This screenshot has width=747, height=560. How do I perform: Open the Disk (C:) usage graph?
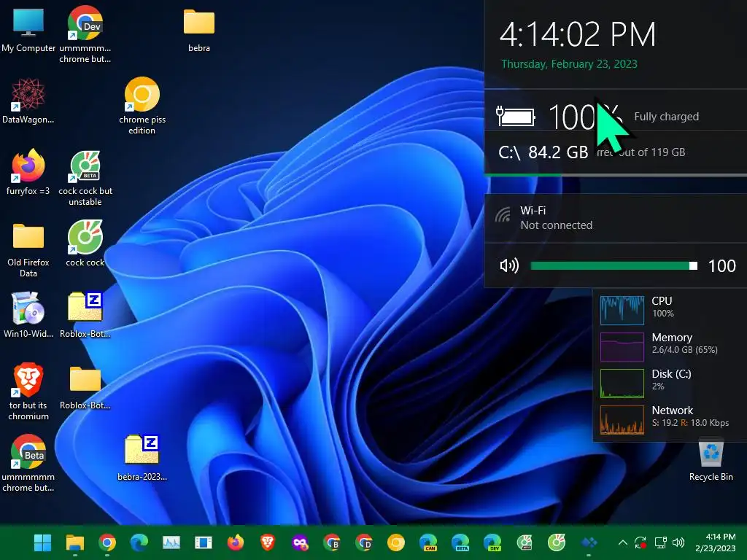point(622,384)
